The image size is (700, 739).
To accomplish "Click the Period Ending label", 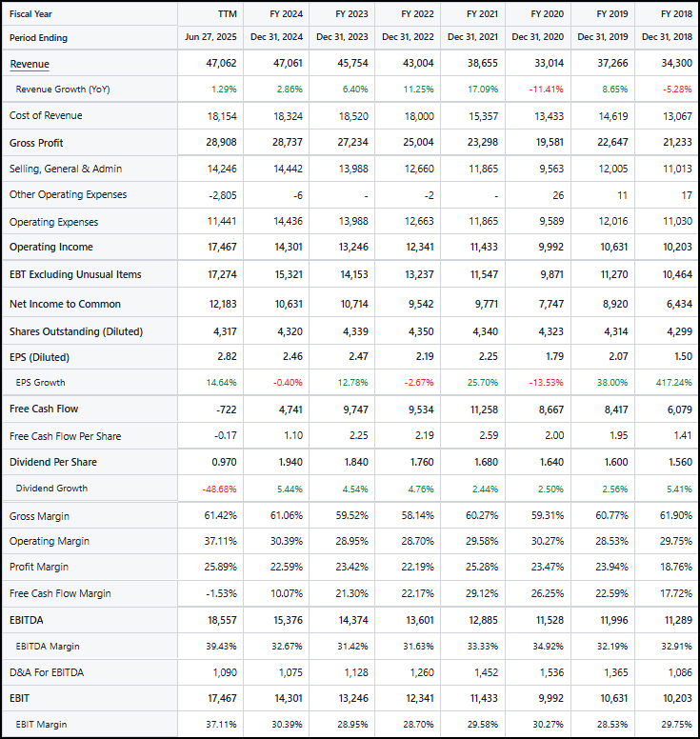I will click(39, 38).
